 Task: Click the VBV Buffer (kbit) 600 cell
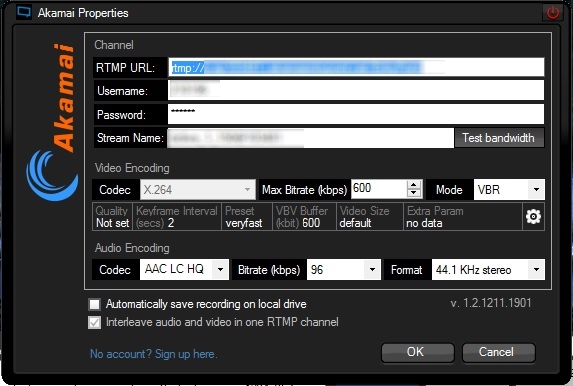click(x=304, y=217)
